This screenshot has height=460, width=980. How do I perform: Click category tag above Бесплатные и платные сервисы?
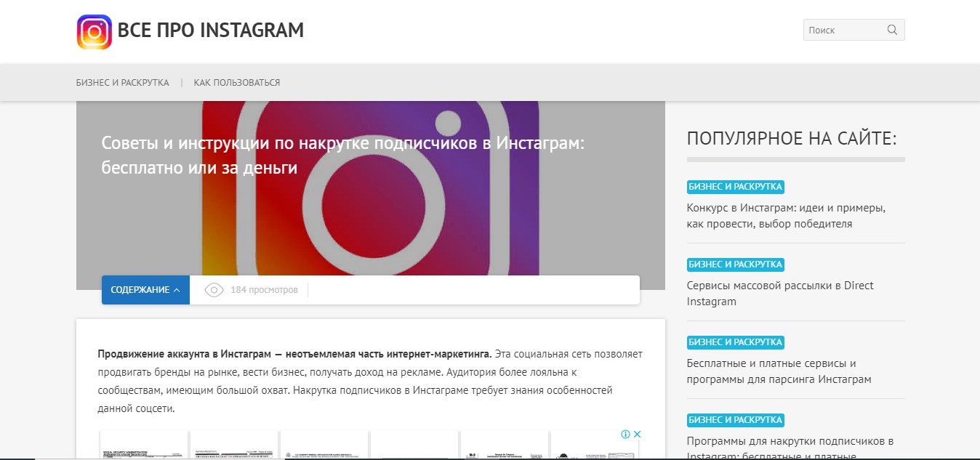tap(736, 342)
